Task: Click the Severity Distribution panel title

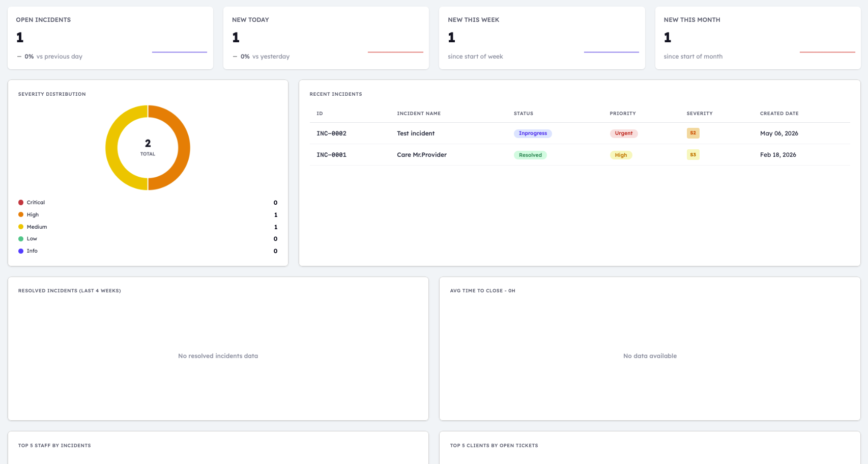Action: 52,94
